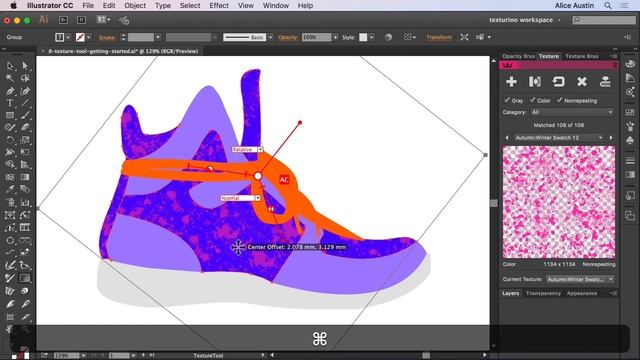
Task: Open the Current Texture dropdown
Action: click(x=580, y=279)
